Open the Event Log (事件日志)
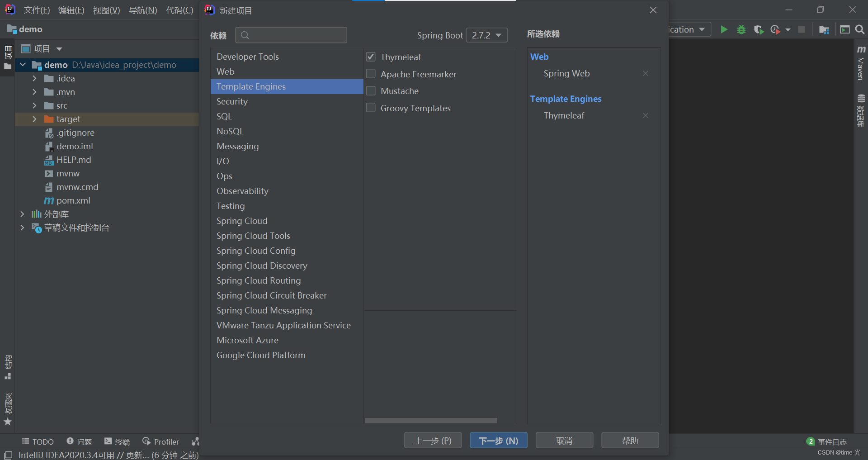Screen dimensions: 868x460 pos(827,441)
